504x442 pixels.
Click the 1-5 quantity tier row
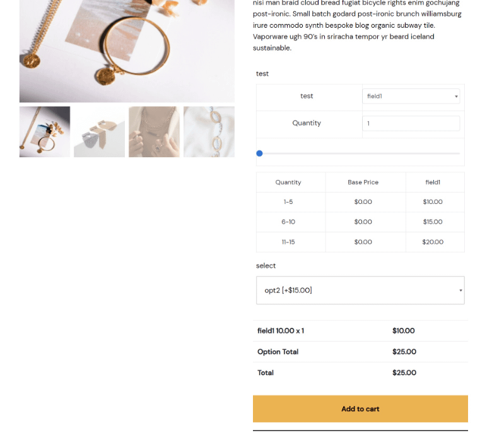point(360,202)
